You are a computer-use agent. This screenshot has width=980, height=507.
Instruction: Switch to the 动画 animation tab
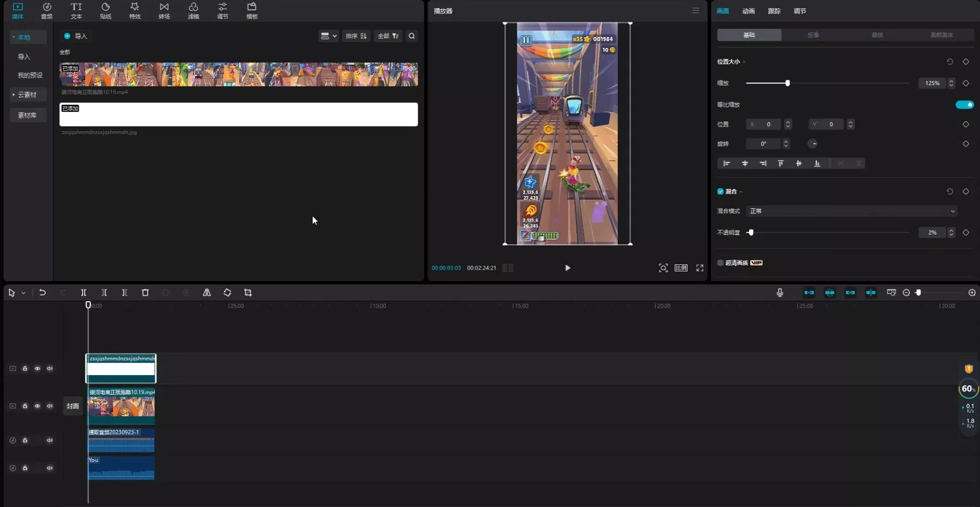pos(748,11)
